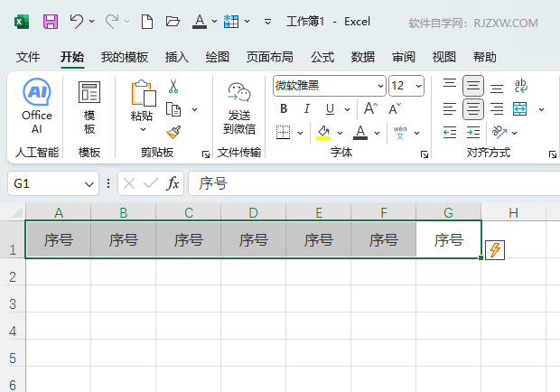560x392 pixels.
Task: Create a new blank file via page icon
Action: [x=147, y=22]
